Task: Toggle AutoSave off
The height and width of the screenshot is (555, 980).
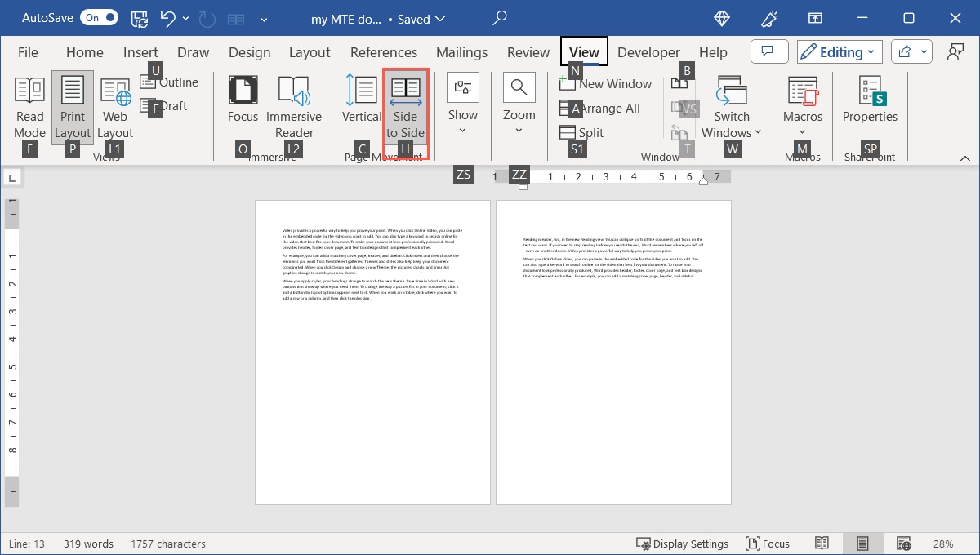Action: [98, 16]
